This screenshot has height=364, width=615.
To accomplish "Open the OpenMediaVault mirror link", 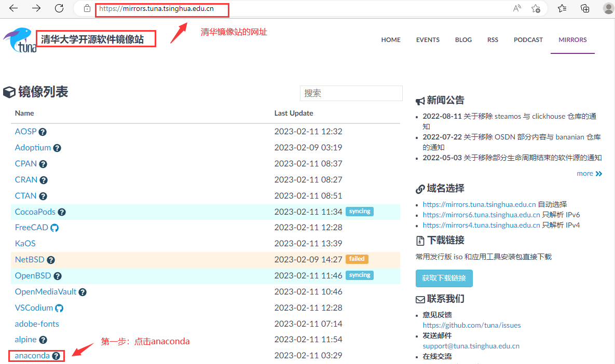I will tap(46, 291).
